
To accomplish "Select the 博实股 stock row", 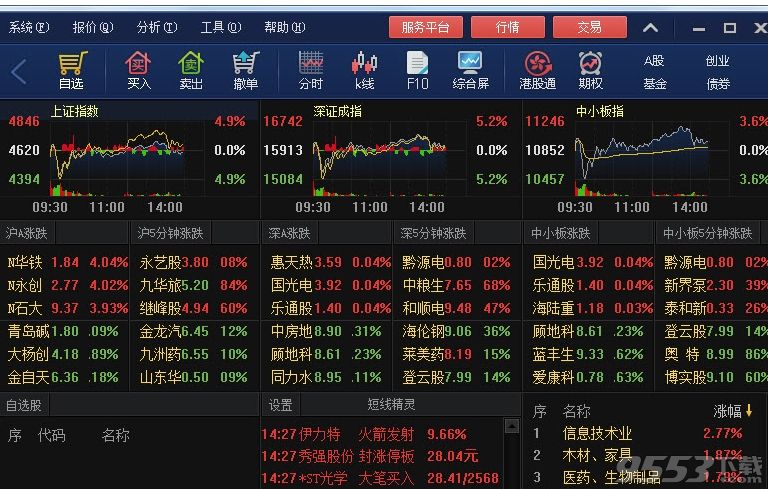I will pyautogui.click(x=716, y=378).
